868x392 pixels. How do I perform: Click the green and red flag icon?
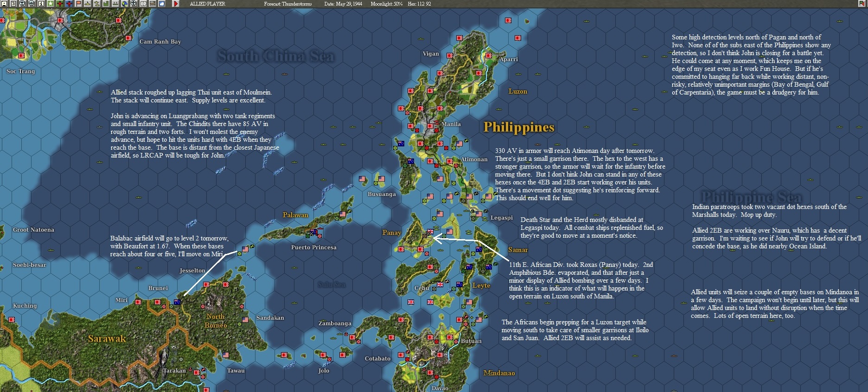862,4
